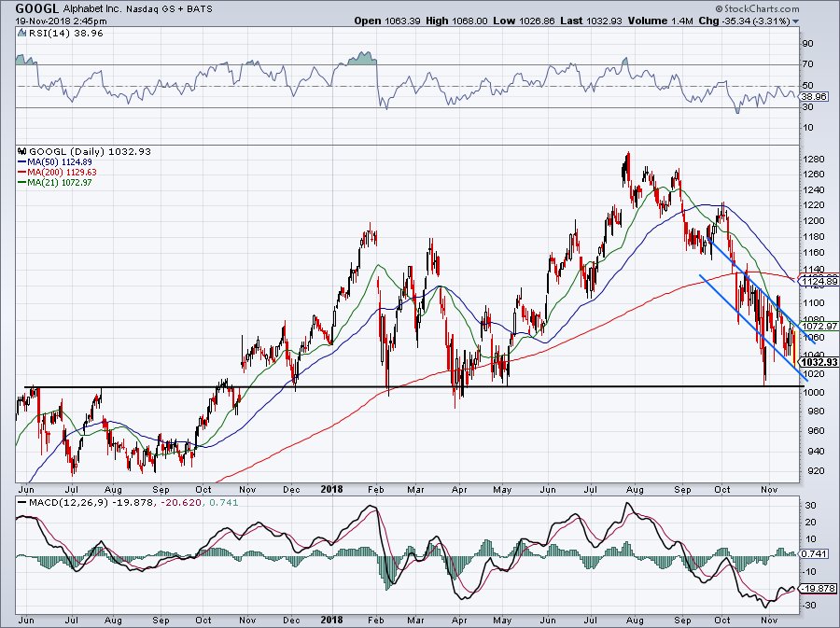Click the RSI line icon beside RSI(14)

click(21, 34)
